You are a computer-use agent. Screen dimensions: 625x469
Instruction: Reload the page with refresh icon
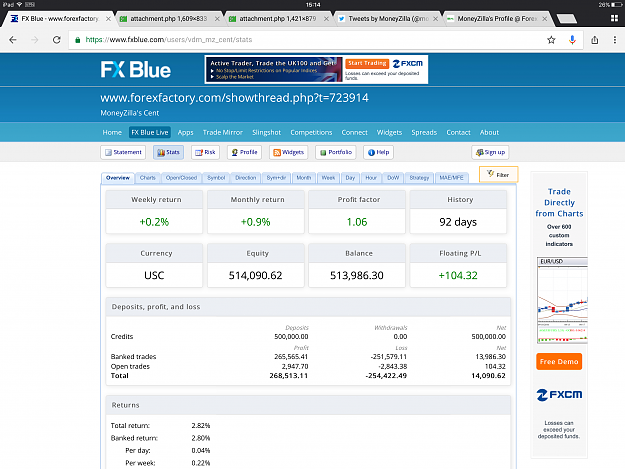tap(57, 40)
